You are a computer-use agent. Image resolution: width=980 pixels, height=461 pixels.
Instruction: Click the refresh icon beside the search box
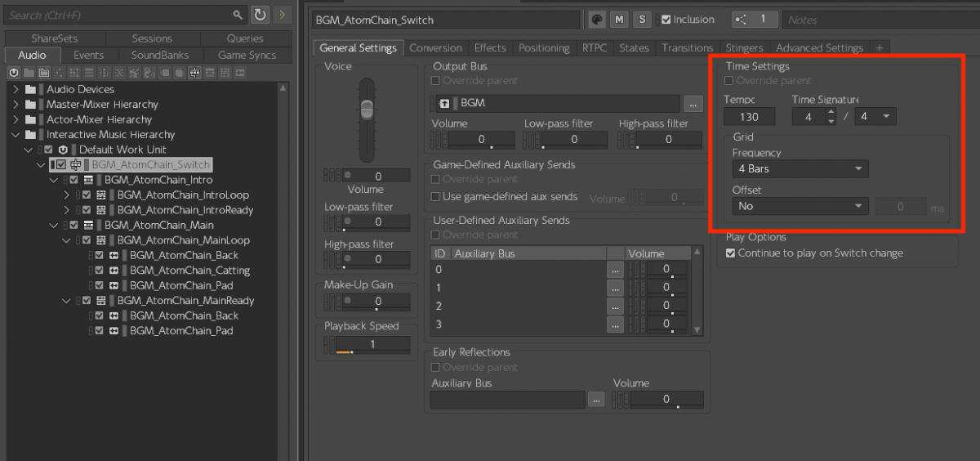point(260,15)
